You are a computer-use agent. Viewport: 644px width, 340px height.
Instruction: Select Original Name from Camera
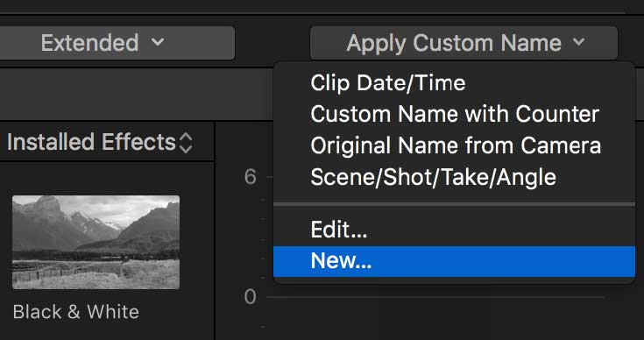click(454, 145)
